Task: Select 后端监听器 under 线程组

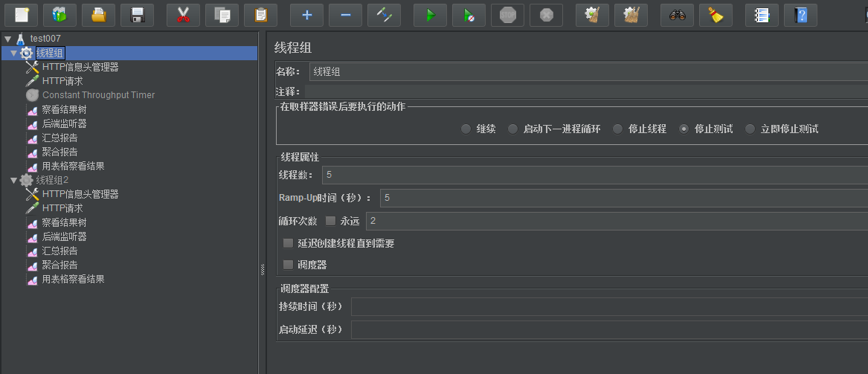Action: pyautogui.click(x=64, y=123)
